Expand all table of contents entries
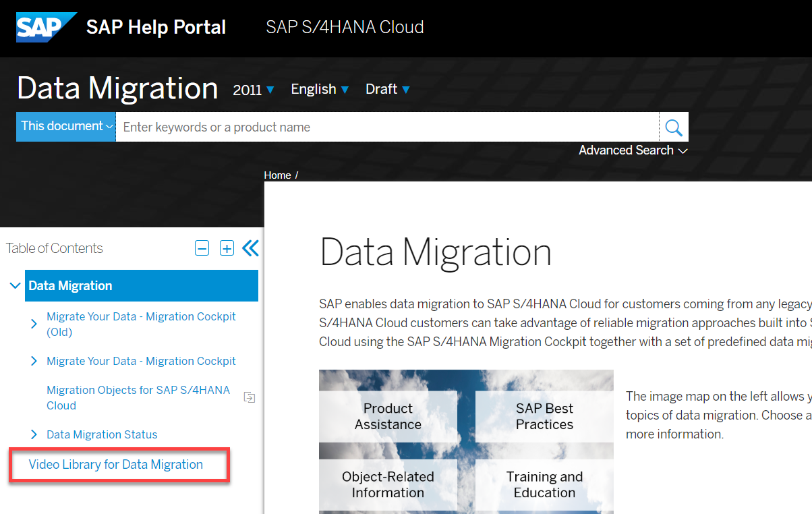This screenshot has height=514, width=812. coord(227,248)
